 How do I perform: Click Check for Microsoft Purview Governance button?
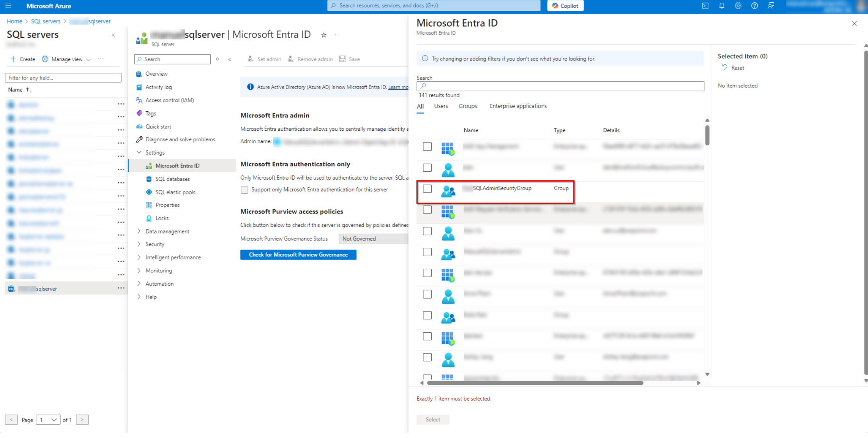coord(298,255)
